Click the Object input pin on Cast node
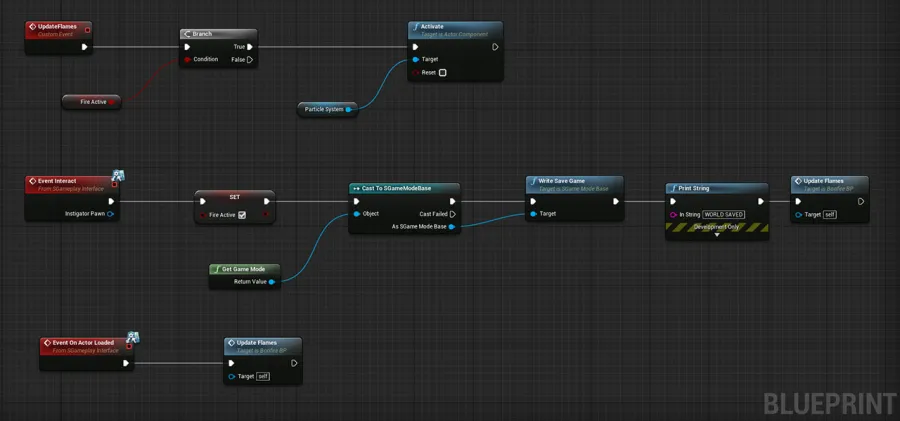900x421 pixels. [x=355, y=214]
